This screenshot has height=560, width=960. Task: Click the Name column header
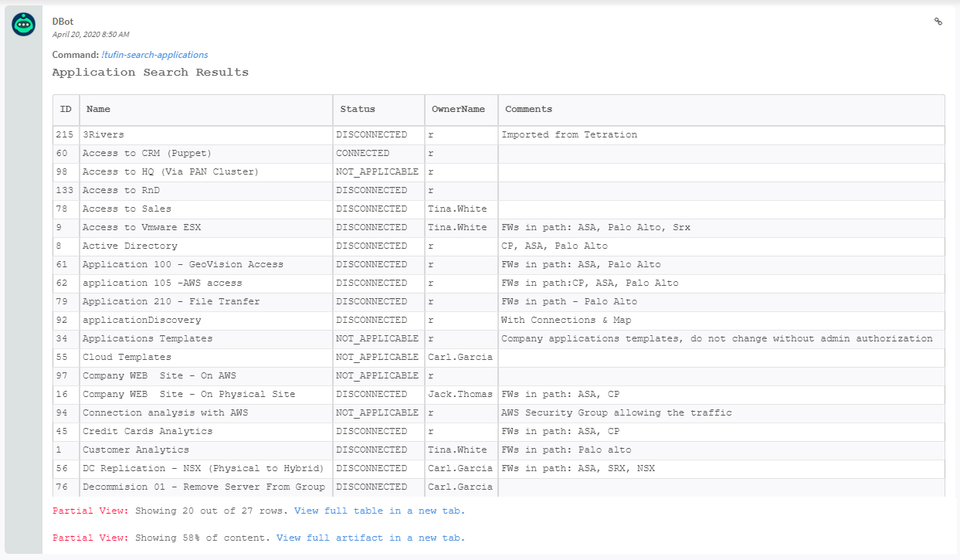[x=98, y=110]
